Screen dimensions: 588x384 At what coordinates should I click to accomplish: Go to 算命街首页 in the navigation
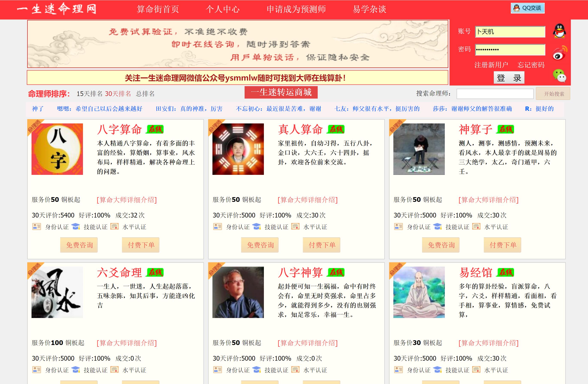pyautogui.click(x=158, y=9)
